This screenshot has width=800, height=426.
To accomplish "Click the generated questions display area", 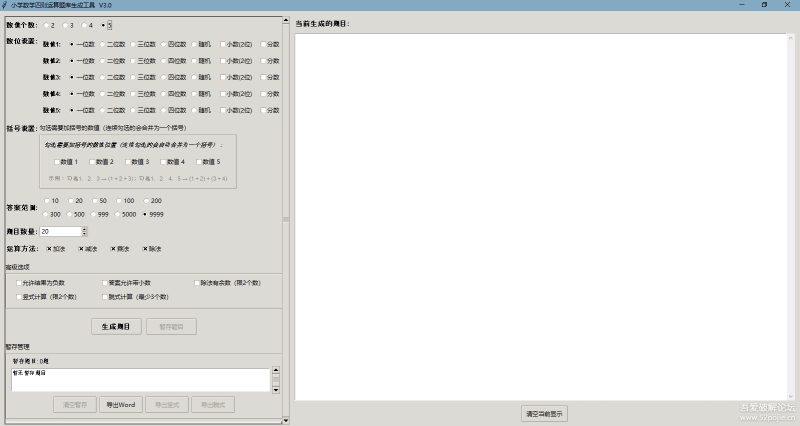I will tap(541, 217).
